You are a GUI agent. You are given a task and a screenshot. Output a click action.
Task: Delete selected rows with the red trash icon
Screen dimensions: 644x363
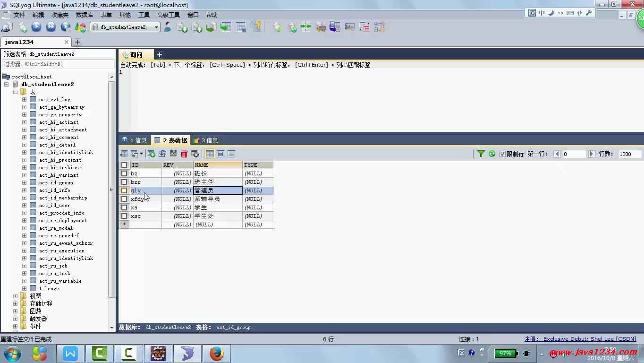click(x=184, y=154)
